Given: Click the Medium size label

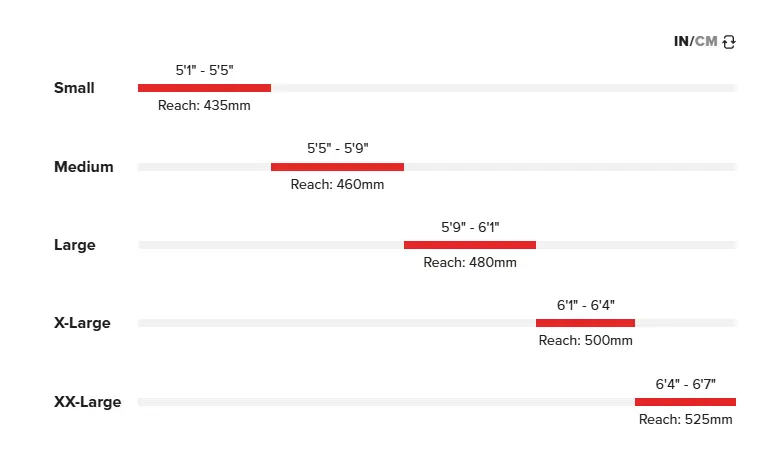Looking at the screenshot, I should click(x=83, y=167).
